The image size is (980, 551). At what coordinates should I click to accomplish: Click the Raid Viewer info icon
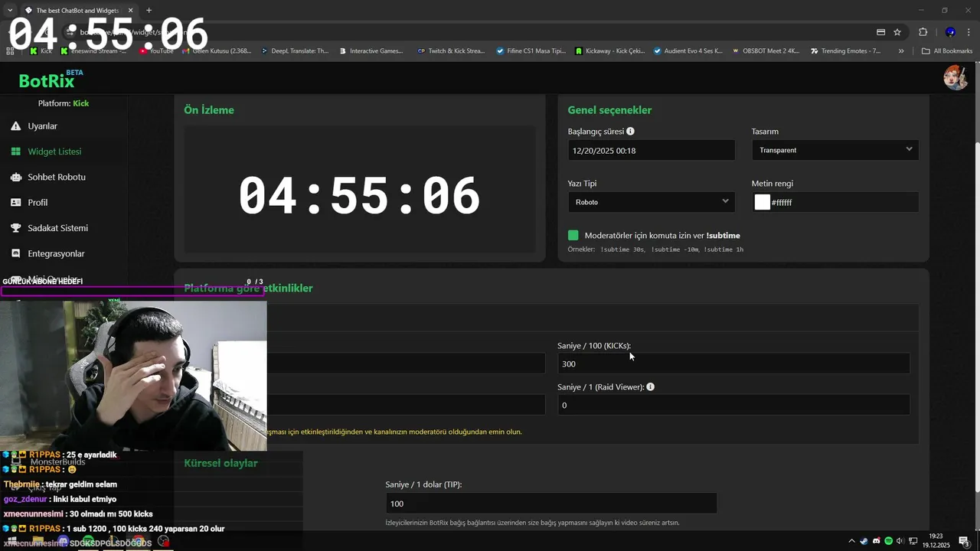pyautogui.click(x=650, y=386)
